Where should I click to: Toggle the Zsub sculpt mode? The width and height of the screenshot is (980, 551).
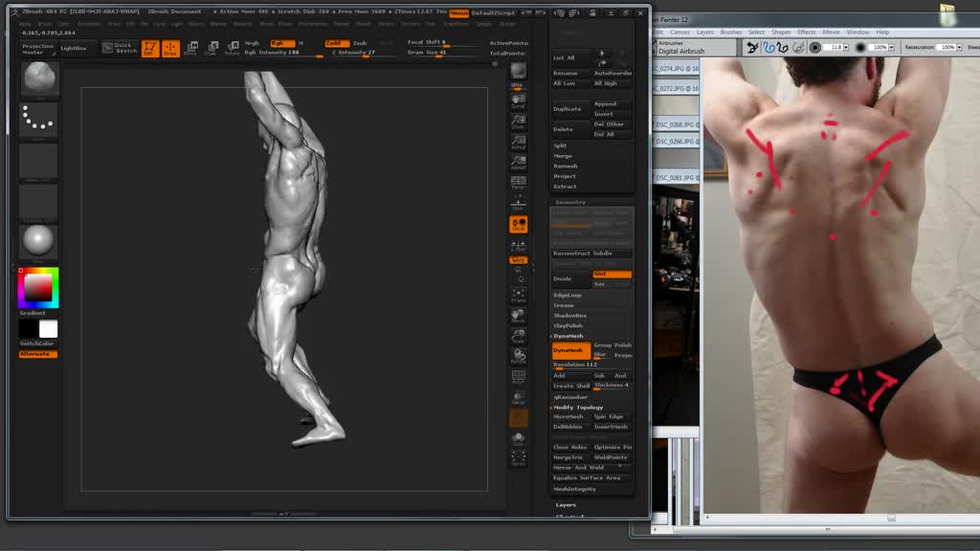361,43
